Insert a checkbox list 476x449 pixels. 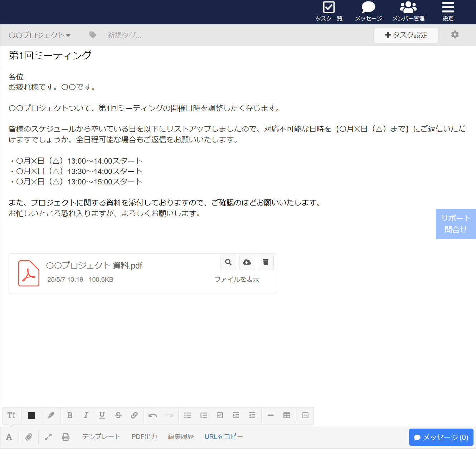220,415
